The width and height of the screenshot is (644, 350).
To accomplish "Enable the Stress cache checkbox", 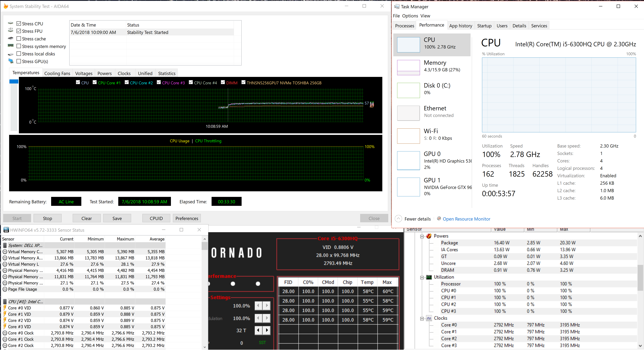I will tap(19, 39).
